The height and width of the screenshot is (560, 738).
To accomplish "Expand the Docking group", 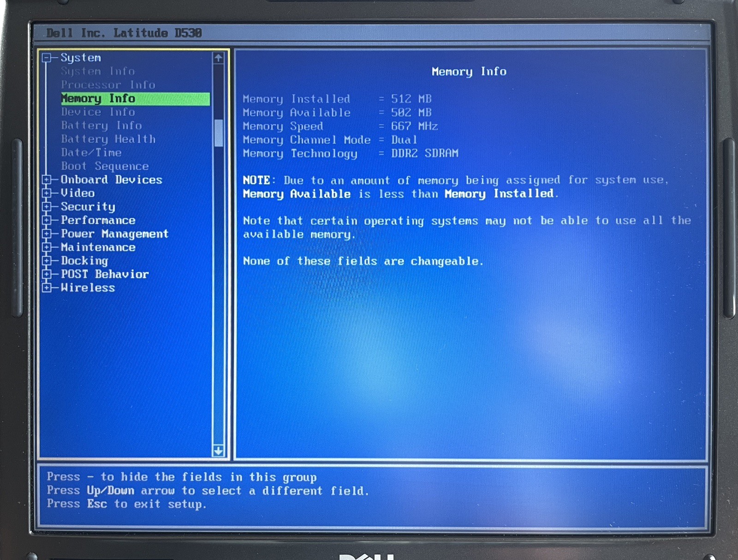I will 47,261.
